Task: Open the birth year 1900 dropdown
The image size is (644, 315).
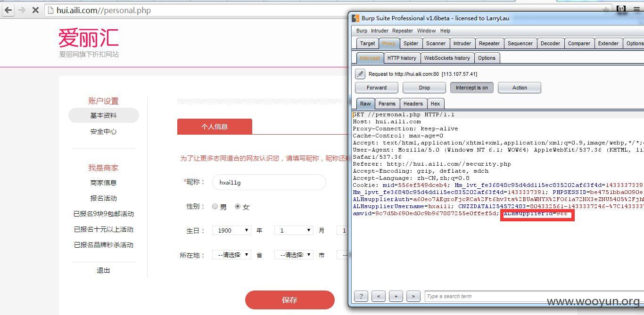Action: [231, 230]
